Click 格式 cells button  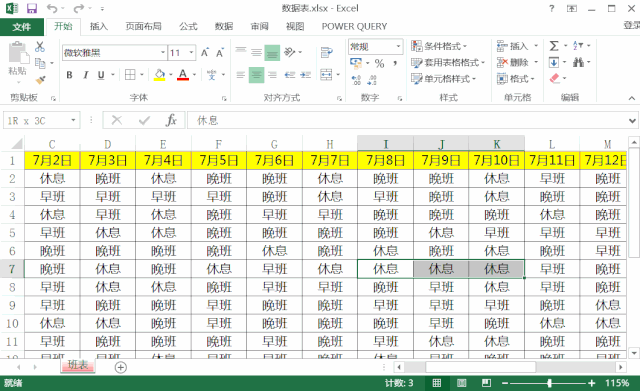coord(516,78)
